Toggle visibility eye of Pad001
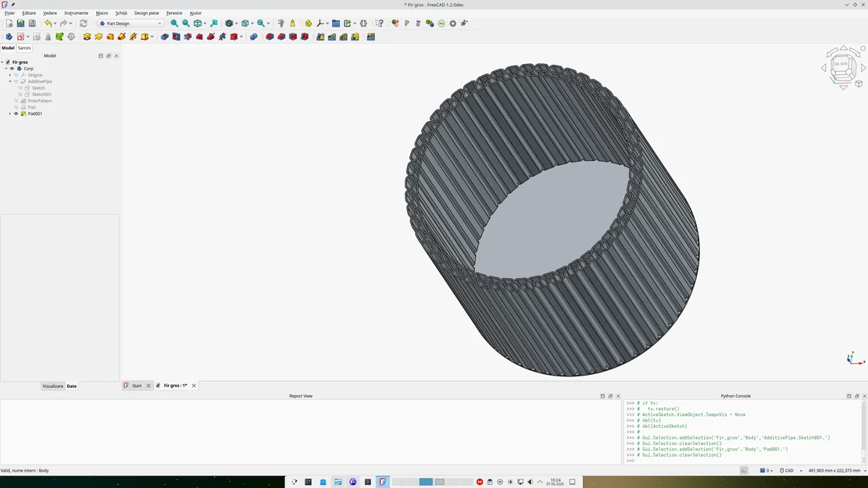 (x=16, y=114)
